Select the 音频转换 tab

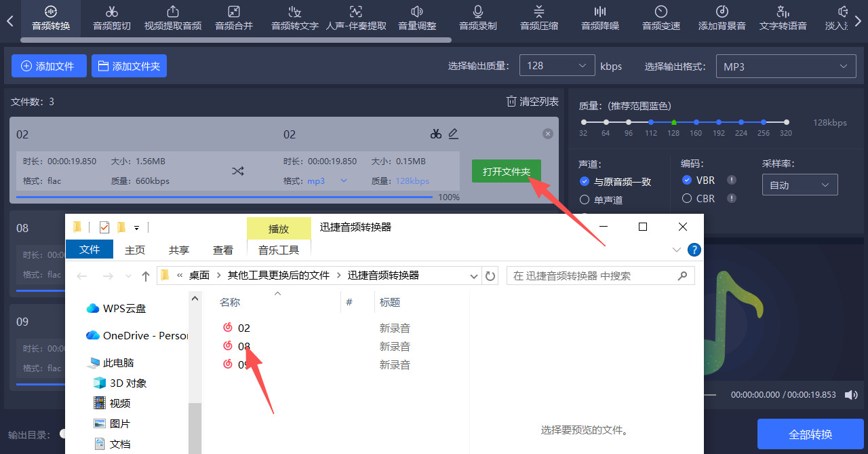coord(51,18)
